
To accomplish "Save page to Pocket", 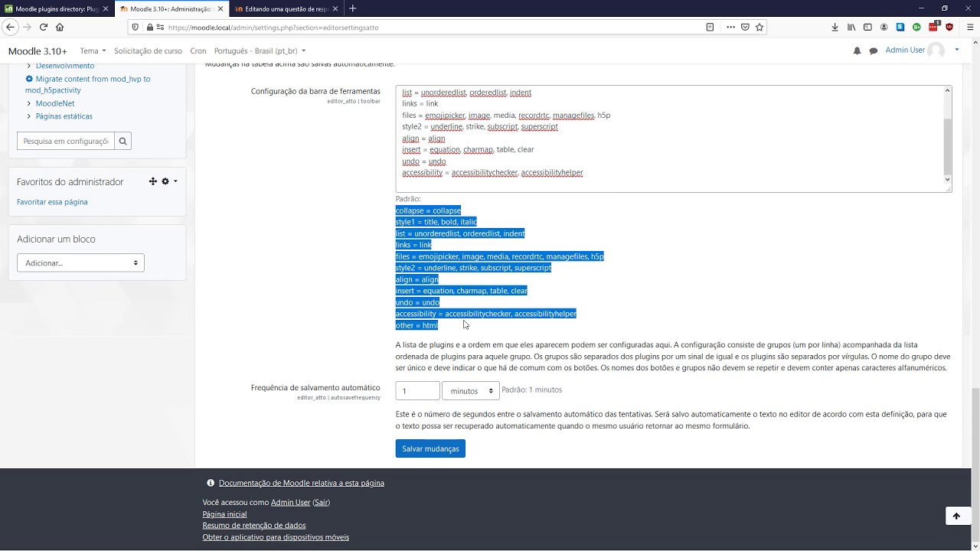I will tap(745, 27).
